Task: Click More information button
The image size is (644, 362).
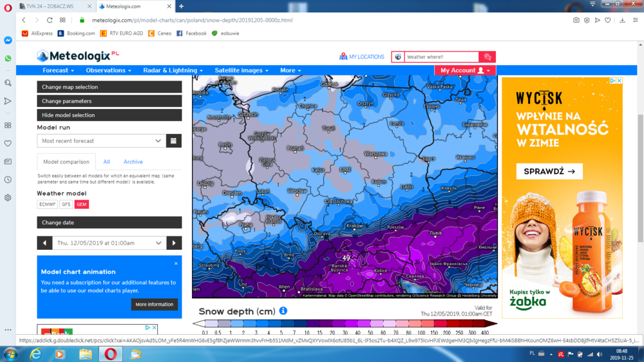Action: (x=155, y=305)
